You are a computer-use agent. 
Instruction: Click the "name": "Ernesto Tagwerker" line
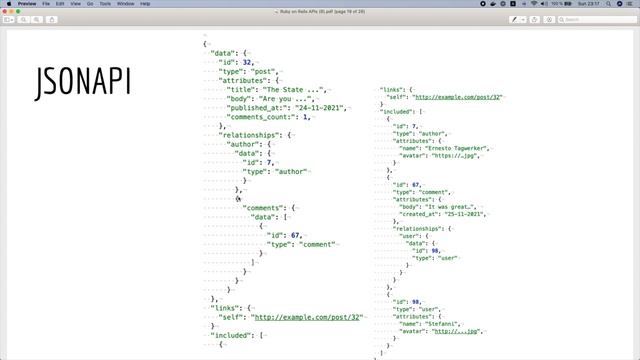coord(444,148)
